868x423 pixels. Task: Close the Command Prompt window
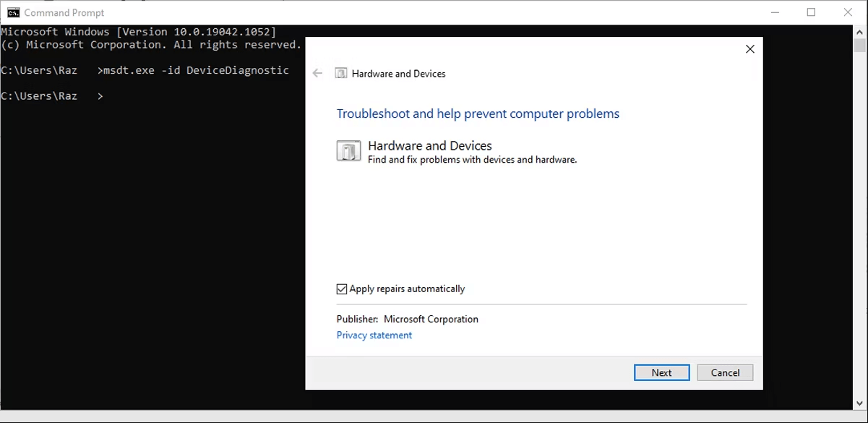848,12
